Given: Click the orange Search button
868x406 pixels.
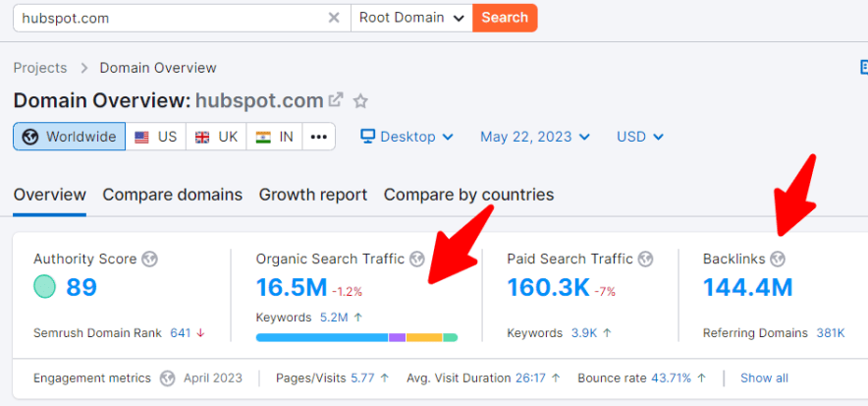Looking at the screenshot, I should 505,18.
